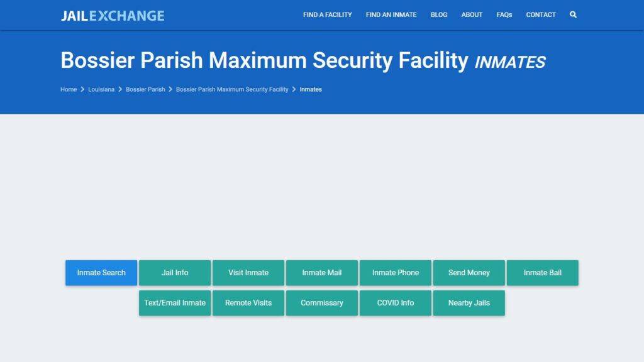Open the Contact page
The width and height of the screenshot is (644, 362).
[x=540, y=15]
